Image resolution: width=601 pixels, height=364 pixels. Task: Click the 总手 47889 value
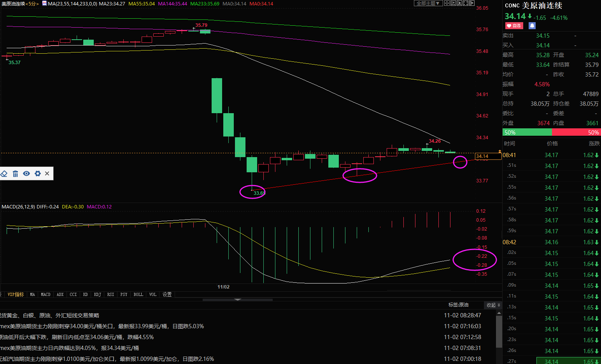590,94
